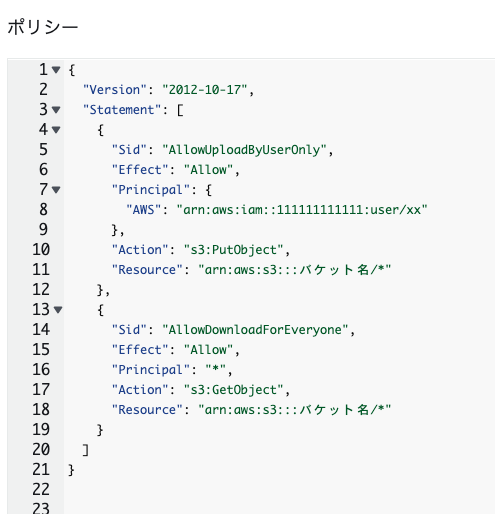This screenshot has height=514, width=495.
Task: Click the Resource ARN on line 11
Action: click(x=295, y=270)
